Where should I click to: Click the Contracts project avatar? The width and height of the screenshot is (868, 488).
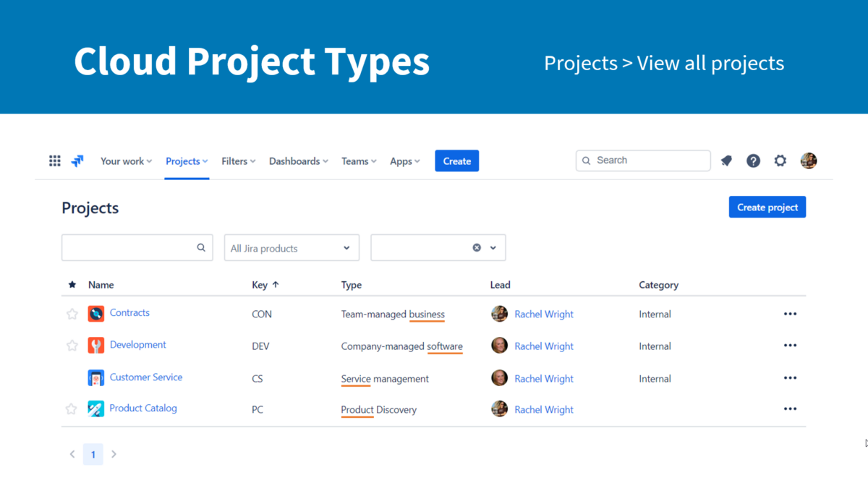(x=96, y=313)
